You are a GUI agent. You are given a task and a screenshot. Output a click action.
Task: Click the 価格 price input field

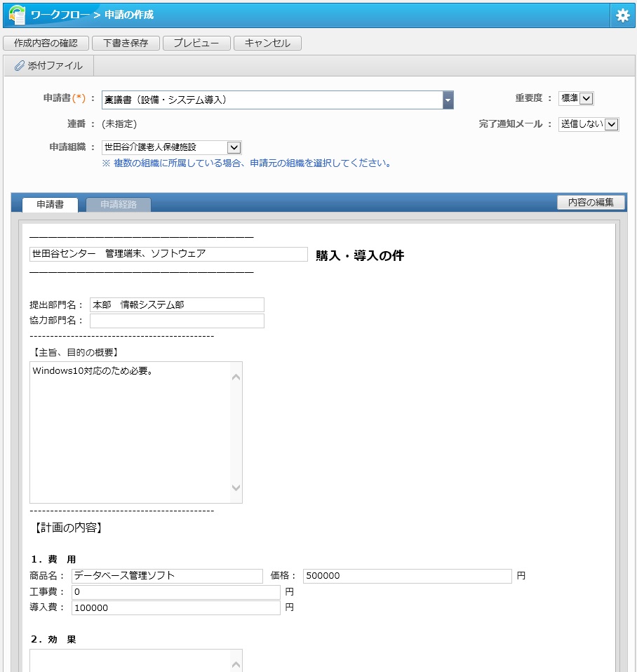[407, 576]
